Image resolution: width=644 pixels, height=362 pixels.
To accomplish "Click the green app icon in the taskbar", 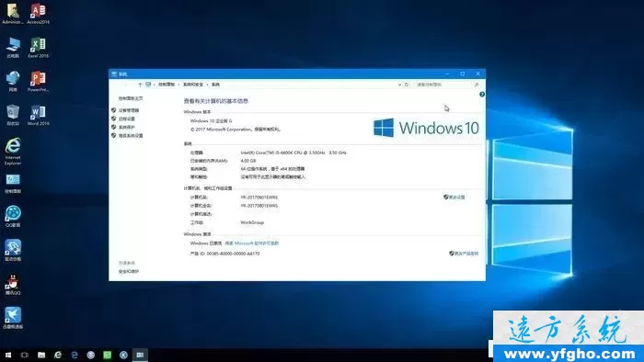I will [x=108, y=355].
